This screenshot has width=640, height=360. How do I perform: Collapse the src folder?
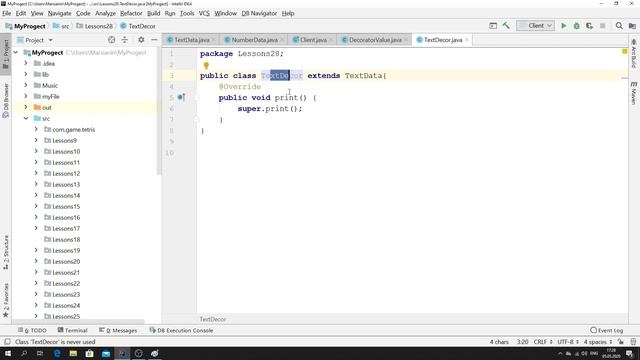[x=26, y=118]
